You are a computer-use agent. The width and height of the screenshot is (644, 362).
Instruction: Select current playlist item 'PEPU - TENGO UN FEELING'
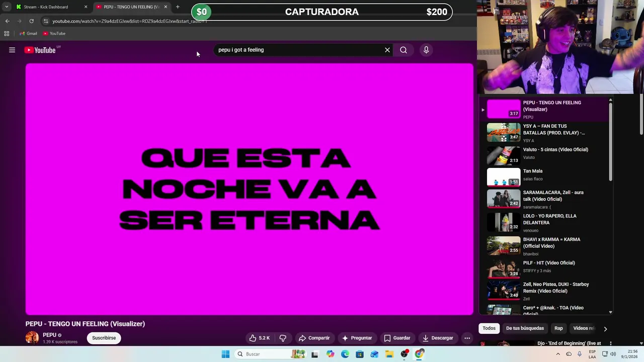tap(545, 109)
